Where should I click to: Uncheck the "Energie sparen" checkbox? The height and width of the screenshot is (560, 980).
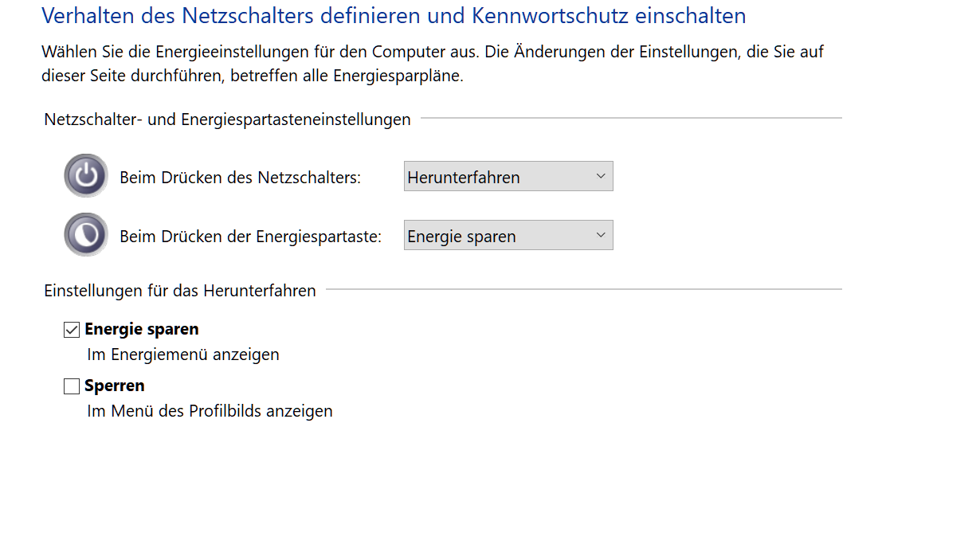point(72,330)
